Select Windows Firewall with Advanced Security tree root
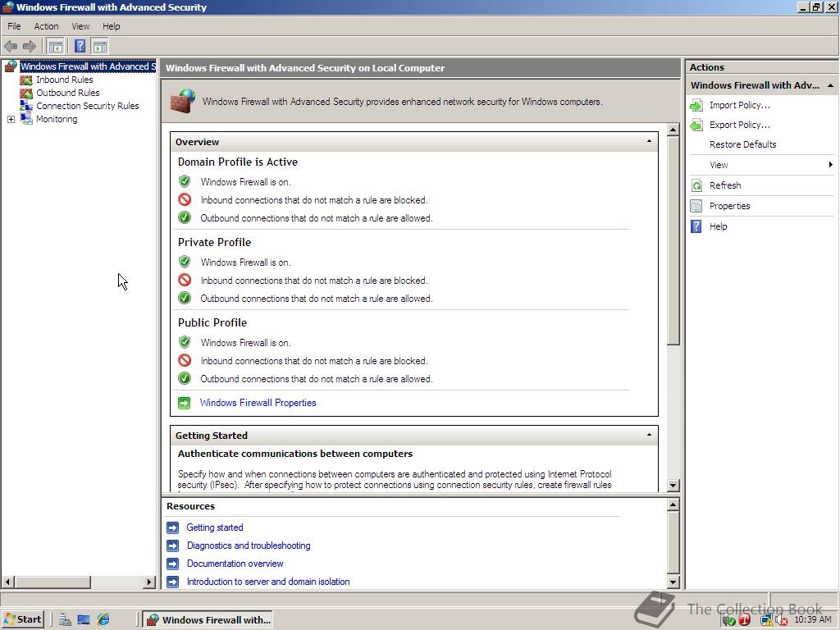The image size is (840, 630). [x=88, y=66]
